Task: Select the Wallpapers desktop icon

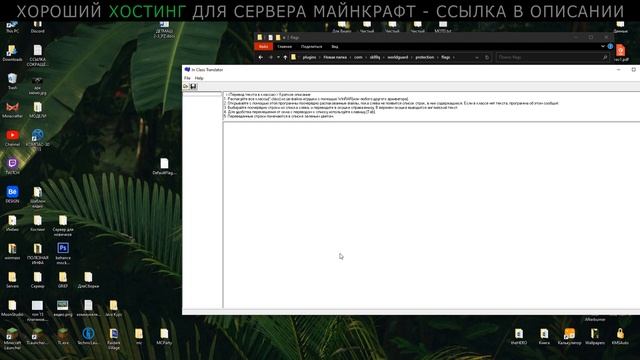Action: [595, 337]
